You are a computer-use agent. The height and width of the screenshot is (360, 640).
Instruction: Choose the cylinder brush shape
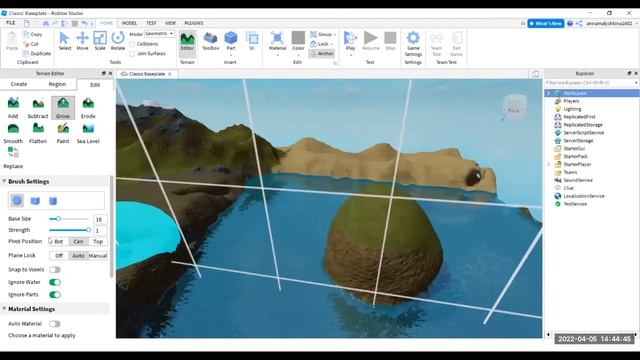point(53,200)
